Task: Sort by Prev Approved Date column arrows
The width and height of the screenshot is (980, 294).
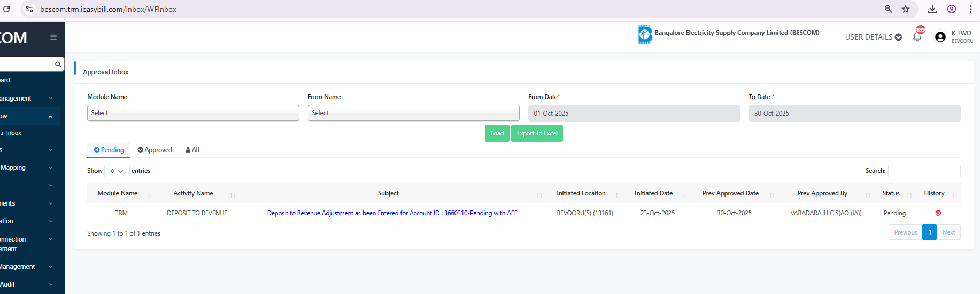Action: click(772, 195)
